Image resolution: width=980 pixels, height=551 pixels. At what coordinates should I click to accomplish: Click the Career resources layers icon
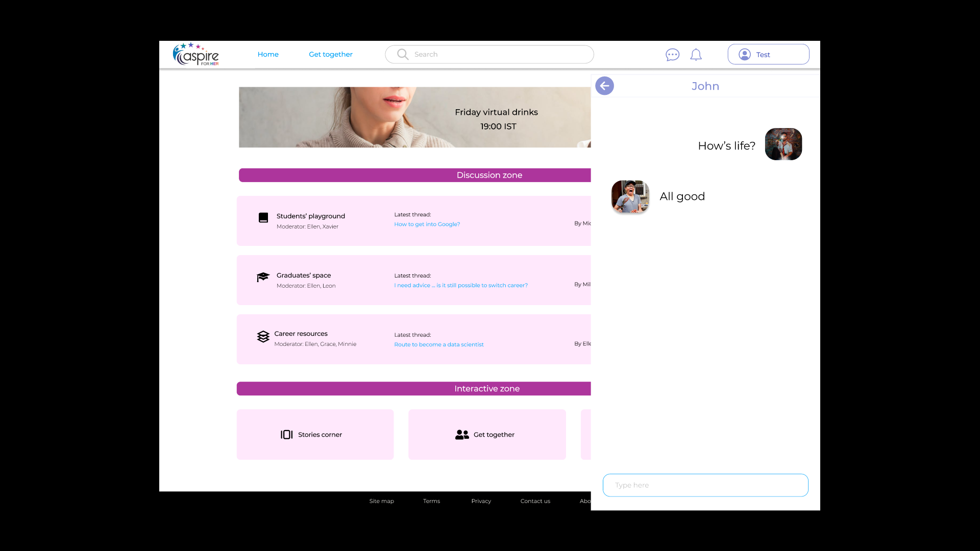tap(263, 337)
